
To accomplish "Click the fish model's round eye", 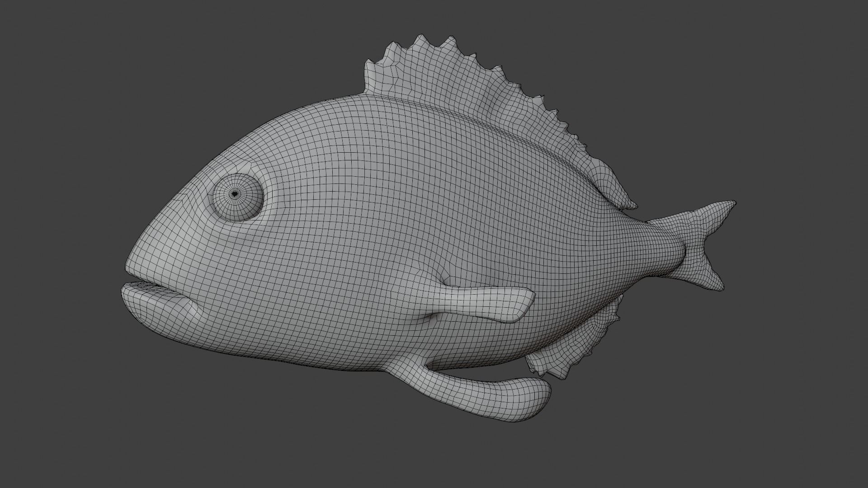I will tap(238, 197).
